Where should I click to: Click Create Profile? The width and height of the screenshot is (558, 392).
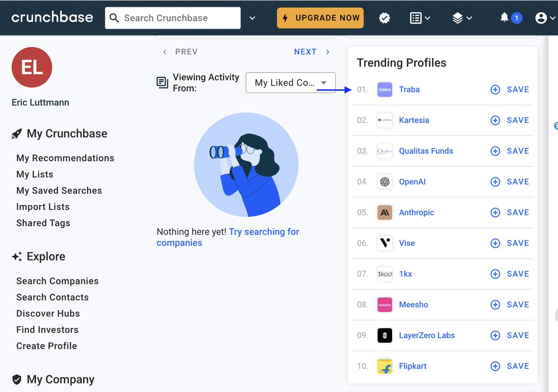[x=46, y=346]
